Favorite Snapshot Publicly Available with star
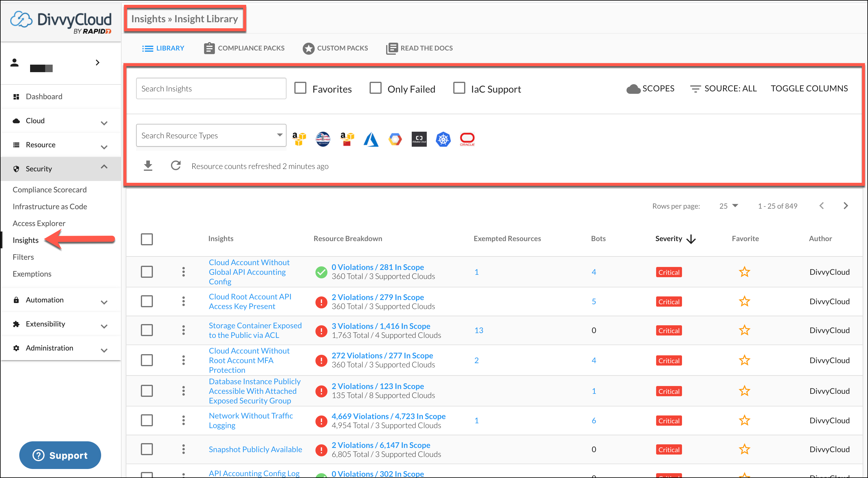This screenshot has width=868, height=478. pyautogui.click(x=744, y=449)
